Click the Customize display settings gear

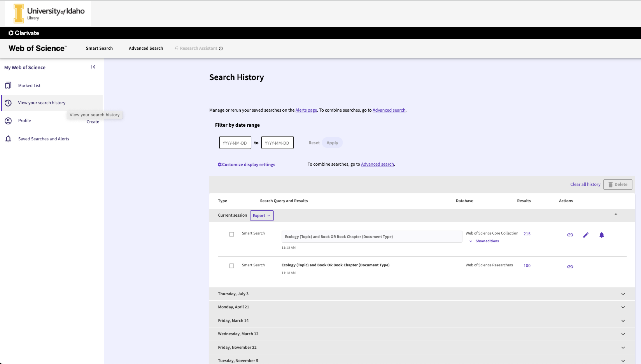point(220,164)
